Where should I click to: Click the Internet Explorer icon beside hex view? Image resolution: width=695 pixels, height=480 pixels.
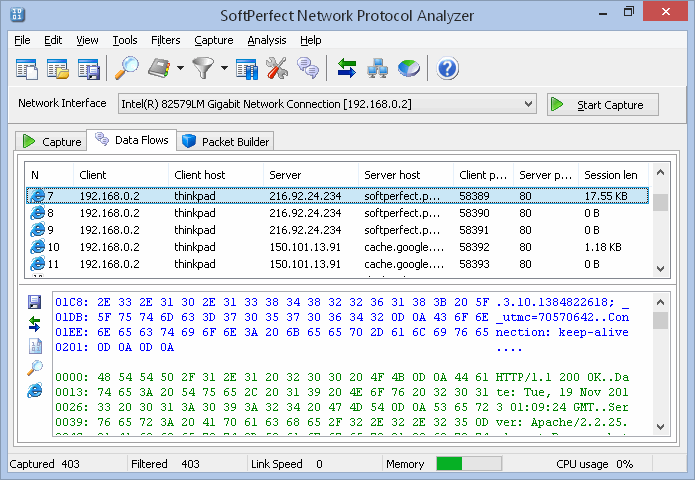[35, 390]
